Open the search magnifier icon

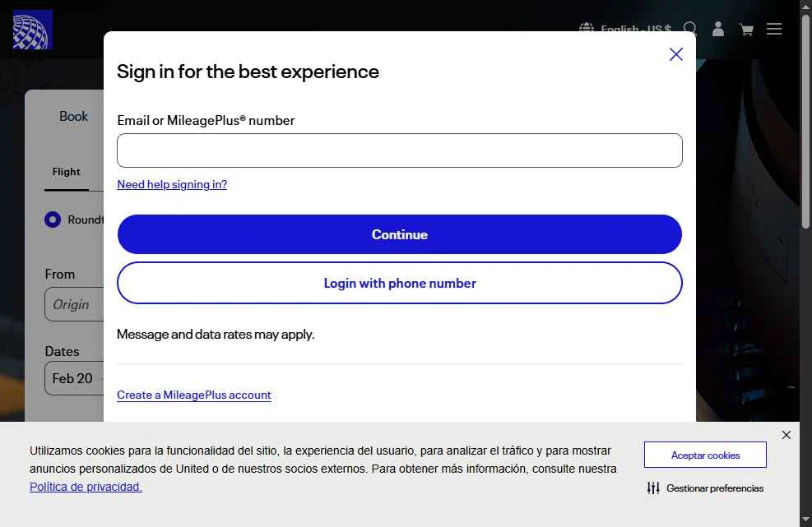pyautogui.click(x=689, y=29)
